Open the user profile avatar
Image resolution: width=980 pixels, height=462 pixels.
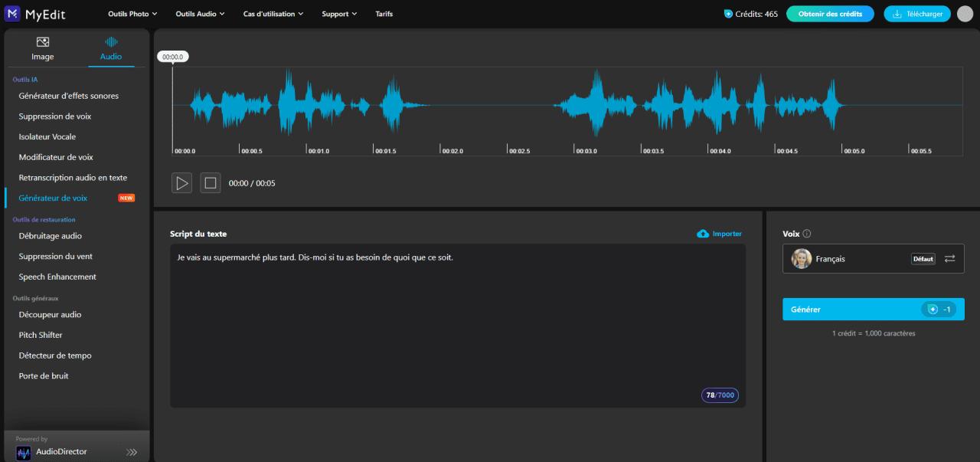(x=965, y=14)
